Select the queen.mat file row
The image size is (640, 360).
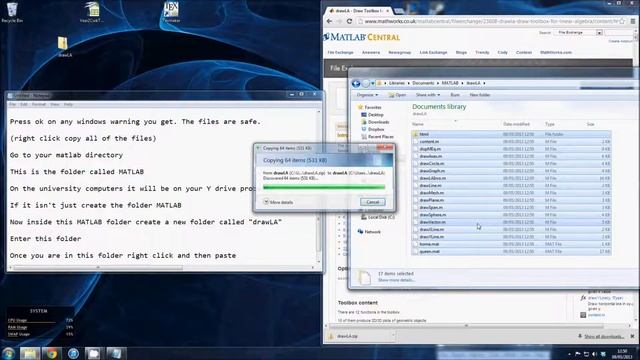511,252
